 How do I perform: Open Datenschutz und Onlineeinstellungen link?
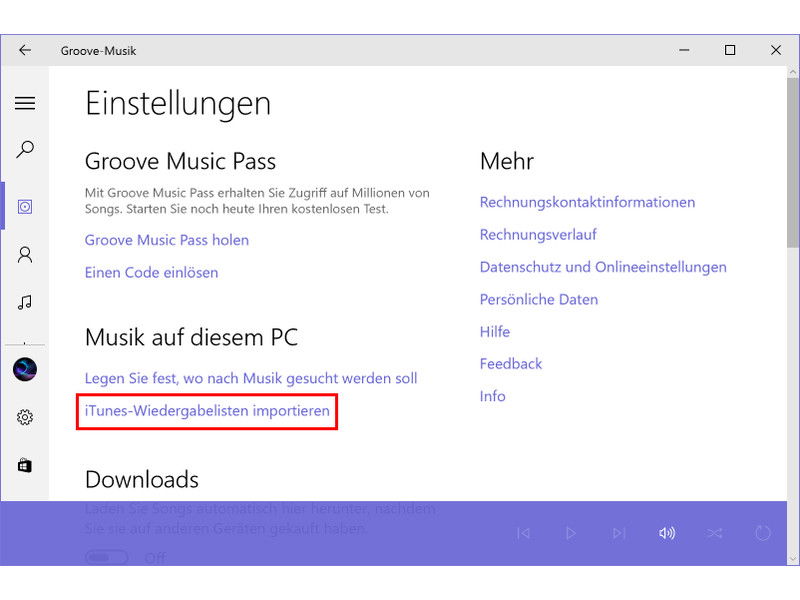click(x=603, y=267)
